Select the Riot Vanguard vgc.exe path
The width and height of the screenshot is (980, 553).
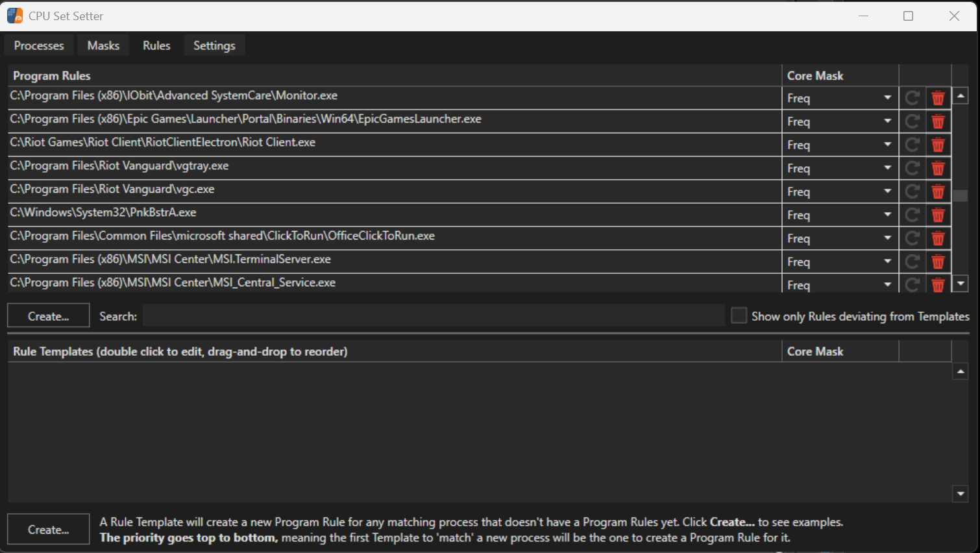112,189
